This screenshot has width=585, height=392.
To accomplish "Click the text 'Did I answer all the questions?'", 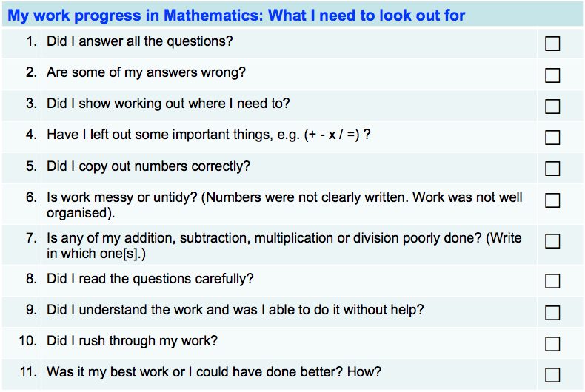I will (140, 41).
